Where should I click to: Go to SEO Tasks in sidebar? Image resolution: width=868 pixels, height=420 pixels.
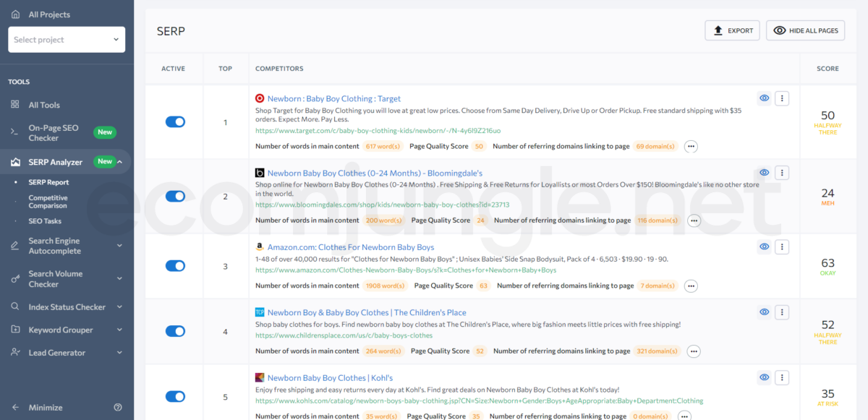click(45, 221)
